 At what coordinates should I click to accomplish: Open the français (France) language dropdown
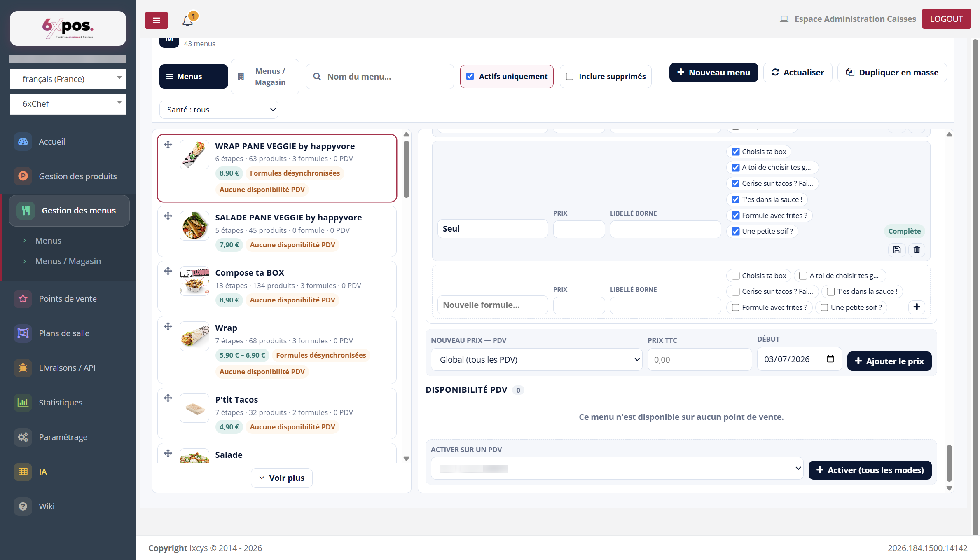[x=68, y=79]
